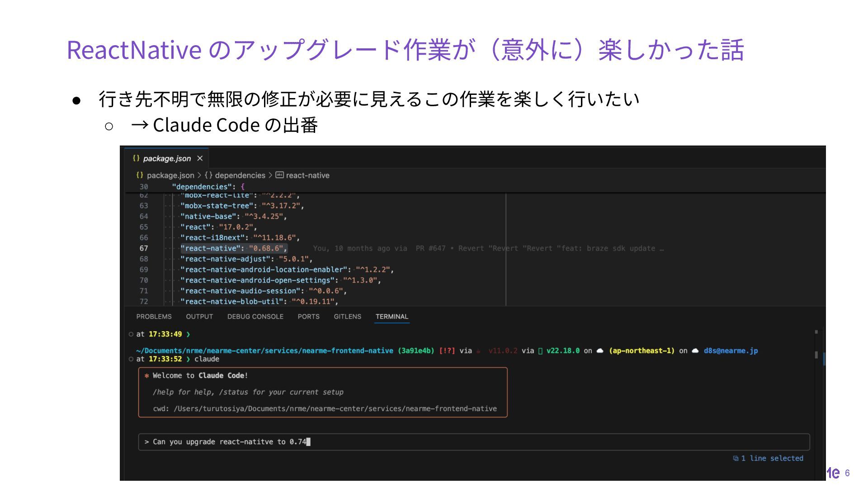Click the terminal command marker at 17:33:52
The width and height of the screenshot is (868, 488).
click(131, 359)
